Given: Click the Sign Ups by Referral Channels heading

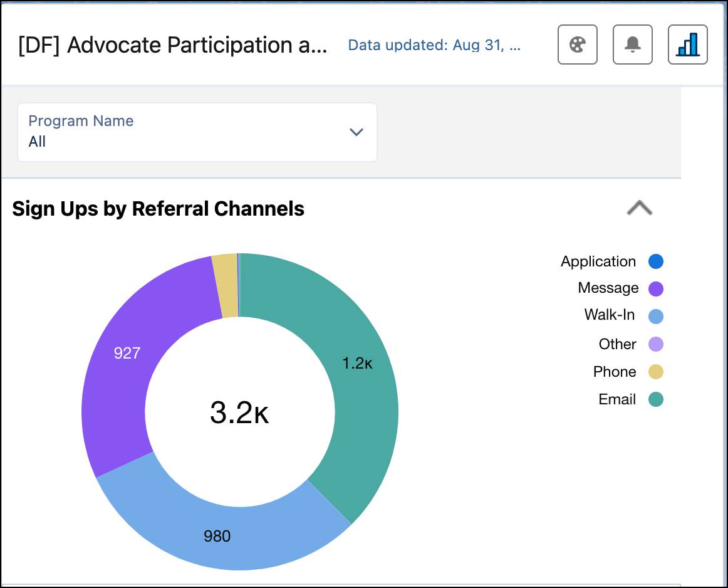Looking at the screenshot, I should pyautogui.click(x=158, y=209).
